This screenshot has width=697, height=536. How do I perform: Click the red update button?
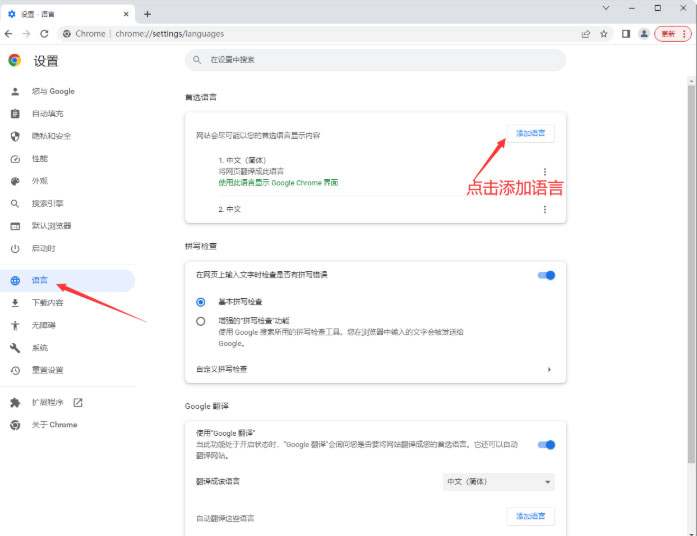click(673, 34)
